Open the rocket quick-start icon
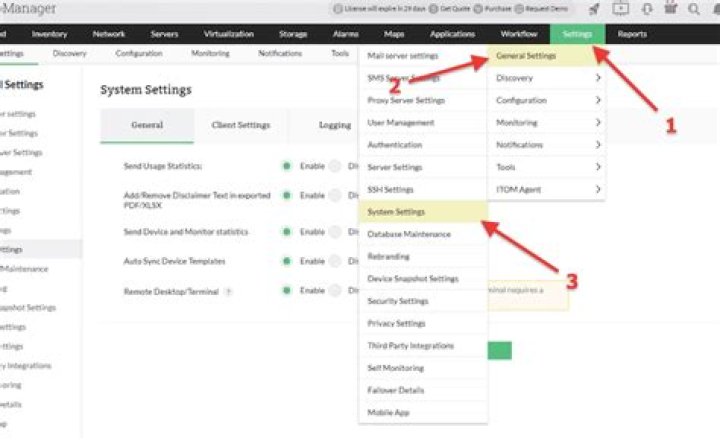 point(594,9)
